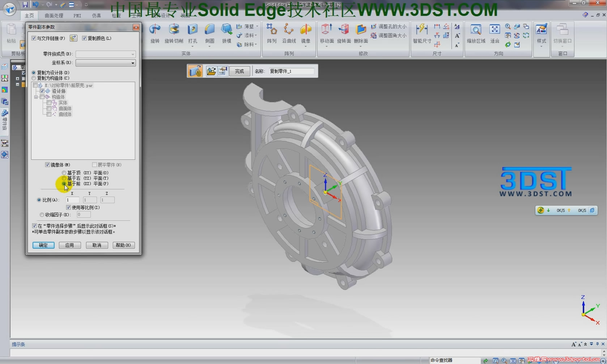
Task: Close the 零件副本参数 dialog
Action: 136,27
